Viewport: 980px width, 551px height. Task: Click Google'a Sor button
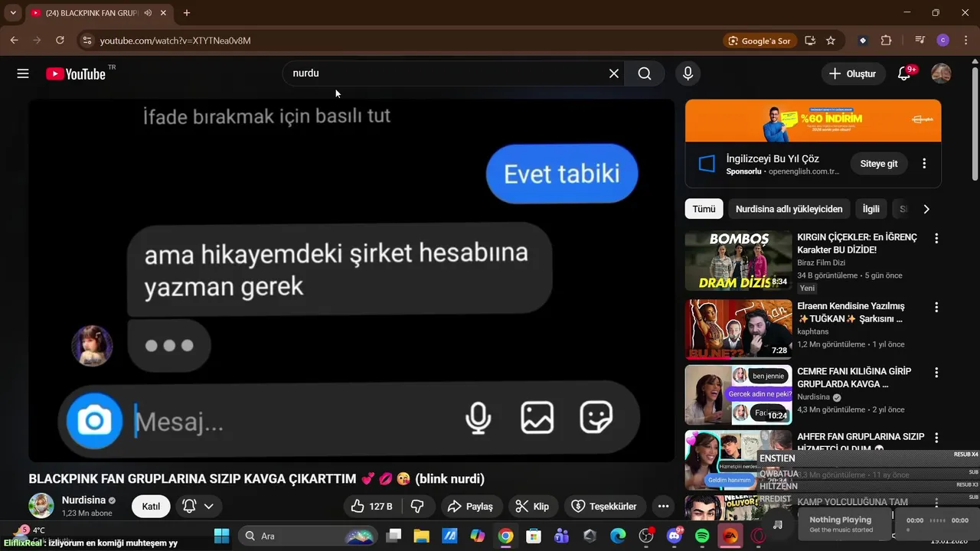click(x=760, y=41)
